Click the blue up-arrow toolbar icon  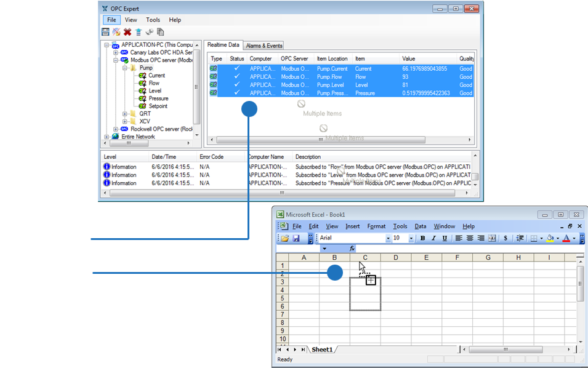pos(139,31)
